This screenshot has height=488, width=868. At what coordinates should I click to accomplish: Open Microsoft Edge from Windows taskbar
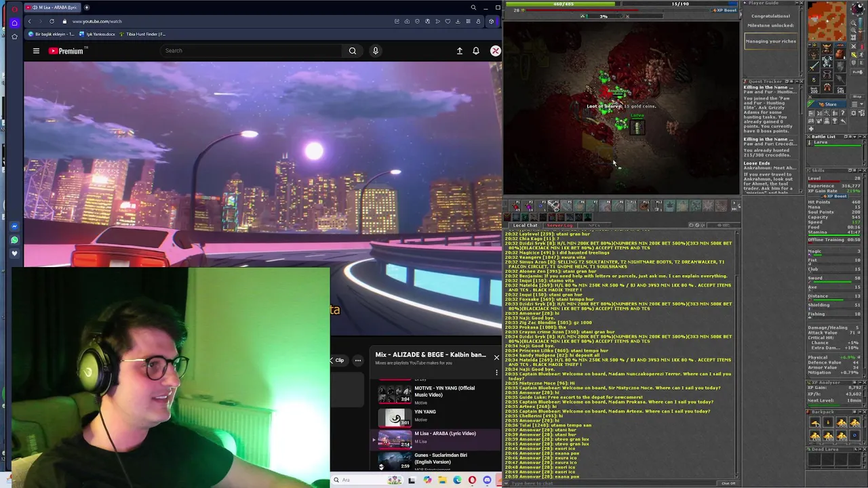(x=457, y=480)
